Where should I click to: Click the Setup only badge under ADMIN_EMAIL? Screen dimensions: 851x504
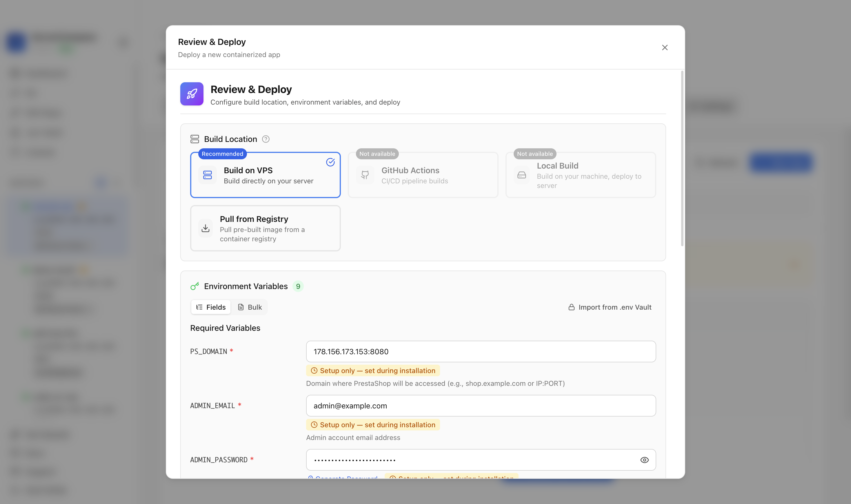coord(373,425)
